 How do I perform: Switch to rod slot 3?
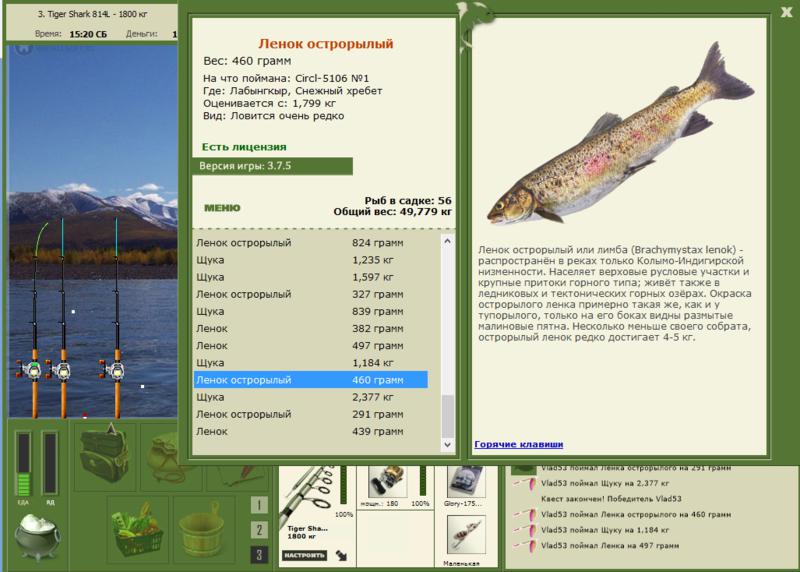tap(259, 555)
